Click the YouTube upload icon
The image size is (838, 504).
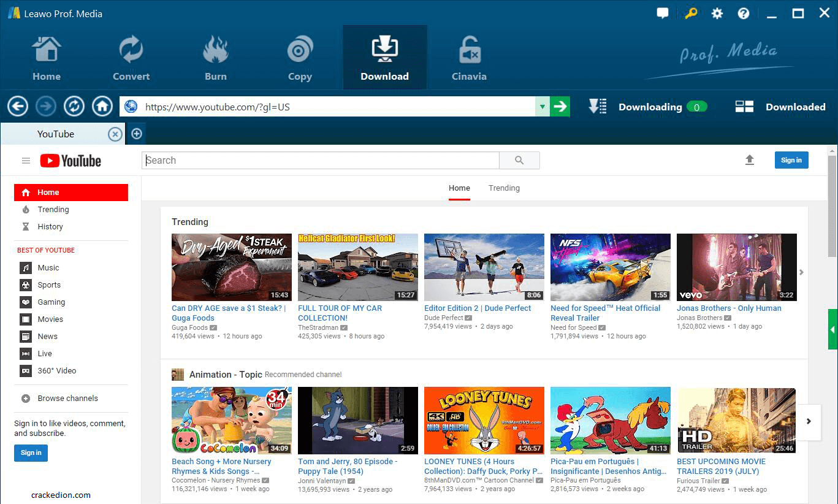(749, 160)
